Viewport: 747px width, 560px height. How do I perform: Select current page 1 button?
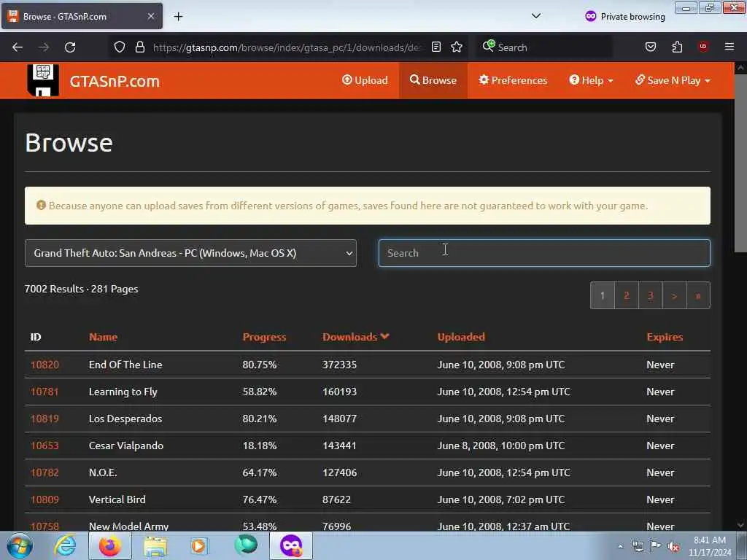(x=602, y=295)
